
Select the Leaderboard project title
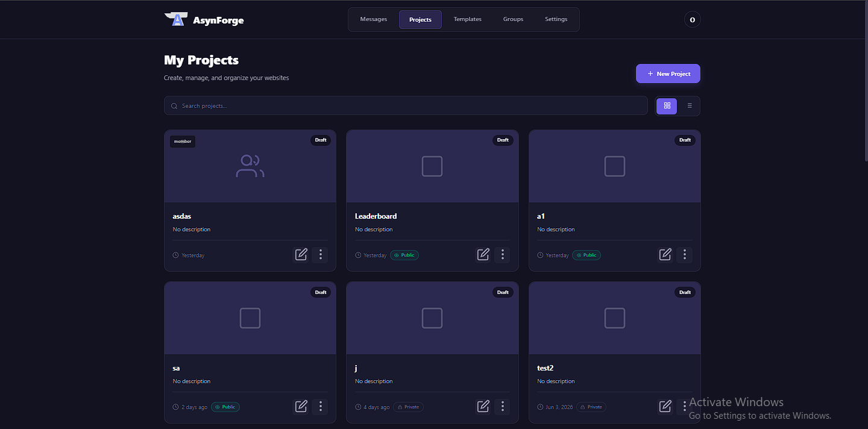point(376,216)
